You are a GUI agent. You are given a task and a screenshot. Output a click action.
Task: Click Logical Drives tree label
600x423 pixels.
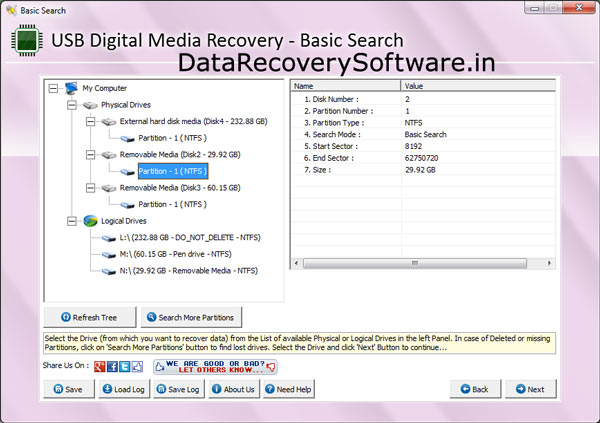(123, 221)
